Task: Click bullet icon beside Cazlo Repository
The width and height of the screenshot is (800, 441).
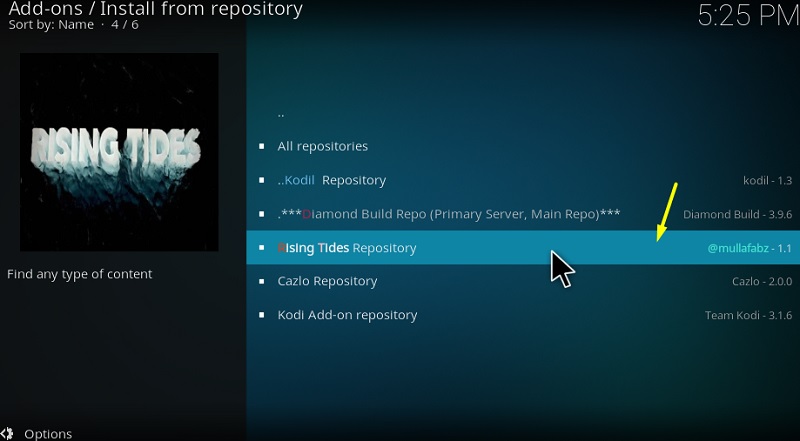Action: tap(262, 281)
